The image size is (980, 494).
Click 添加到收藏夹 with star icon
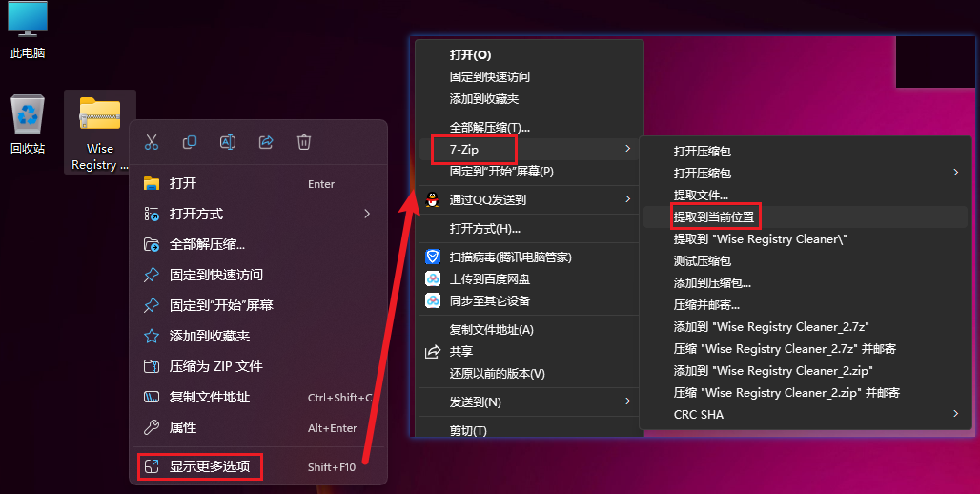click(x=258, y=336)
